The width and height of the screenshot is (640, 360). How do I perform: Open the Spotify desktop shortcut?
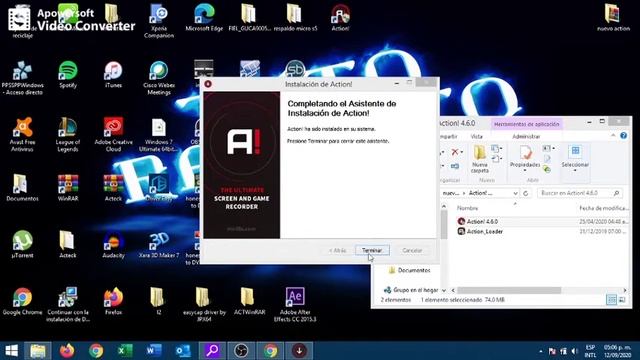click(68, 75)
